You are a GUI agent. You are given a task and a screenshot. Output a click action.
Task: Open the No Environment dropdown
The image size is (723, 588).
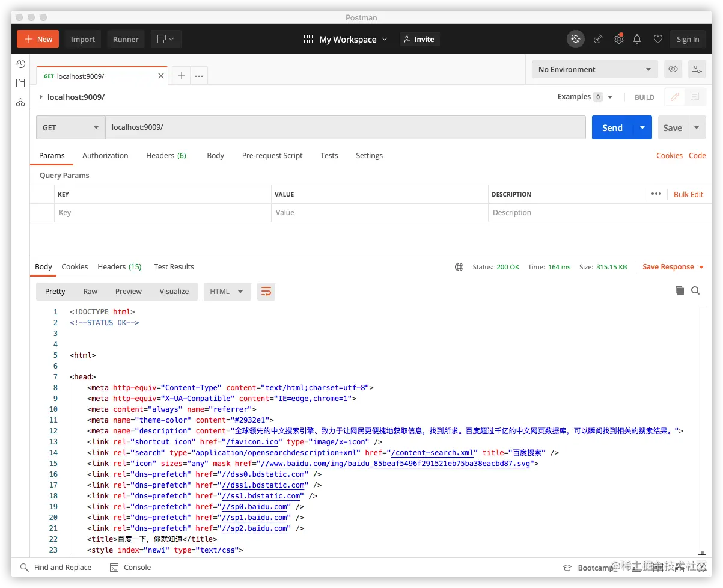point(594,69)
